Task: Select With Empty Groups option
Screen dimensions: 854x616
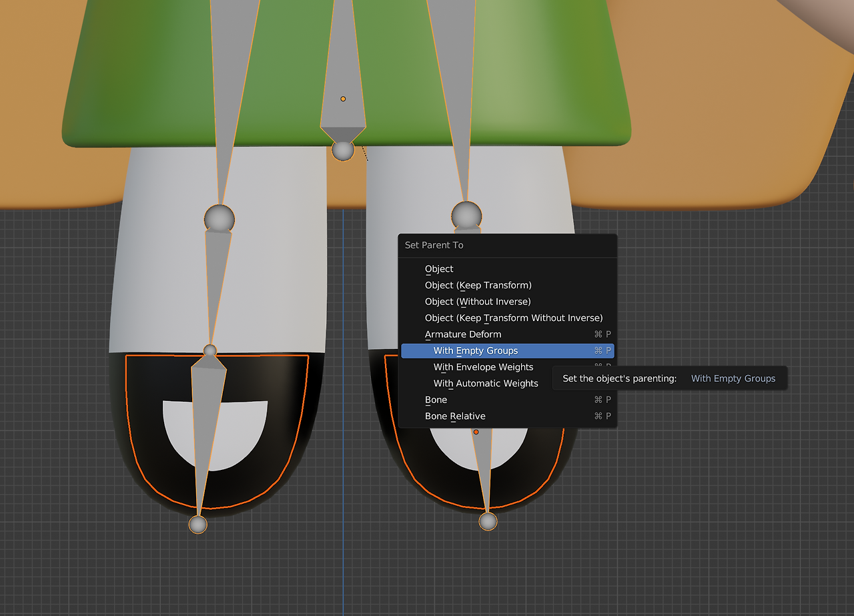Action: 507,351
